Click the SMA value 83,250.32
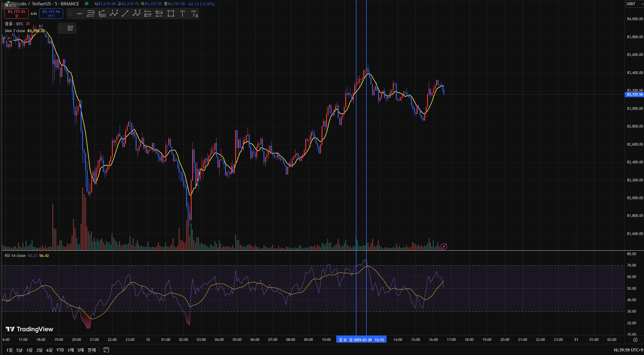Image resolution: width=644 pixels, height=355 pixels. 36,31
